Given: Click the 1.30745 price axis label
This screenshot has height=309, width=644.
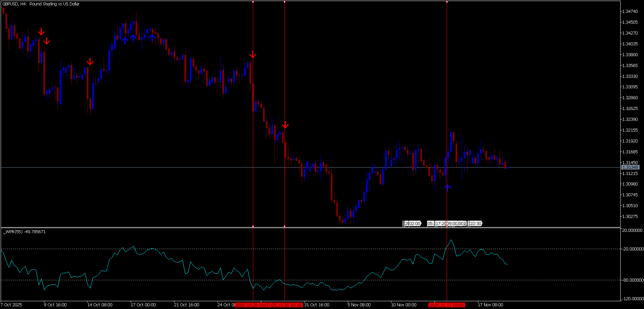Looking at the screenshot, I should pos(630,195).
